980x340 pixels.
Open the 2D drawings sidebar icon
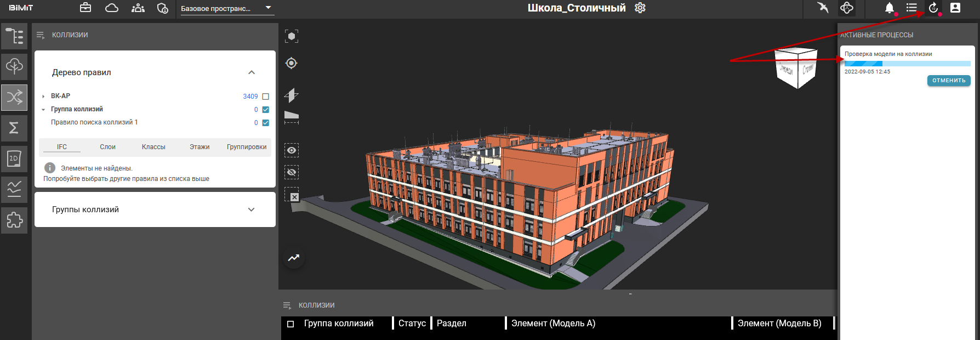(14, 158)
